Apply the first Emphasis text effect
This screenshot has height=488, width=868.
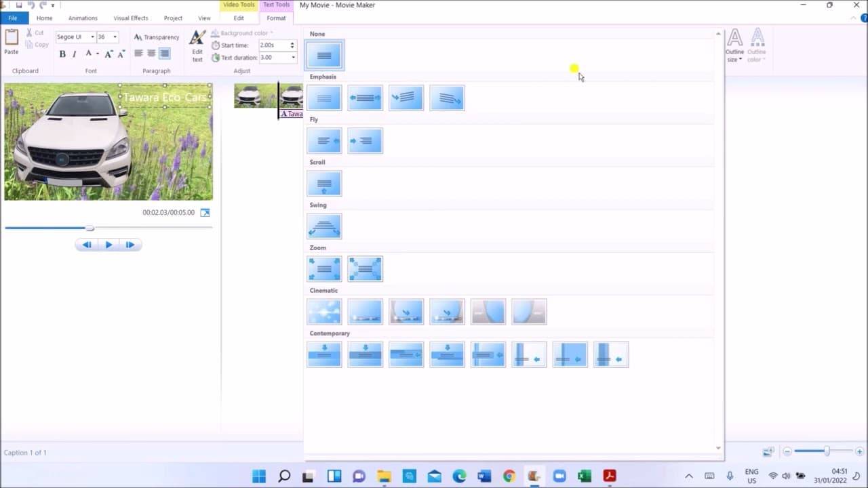coord(324,98)
